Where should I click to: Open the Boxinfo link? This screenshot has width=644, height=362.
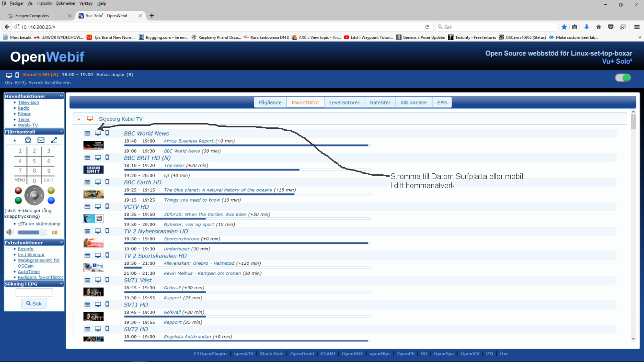coord(26,249)
